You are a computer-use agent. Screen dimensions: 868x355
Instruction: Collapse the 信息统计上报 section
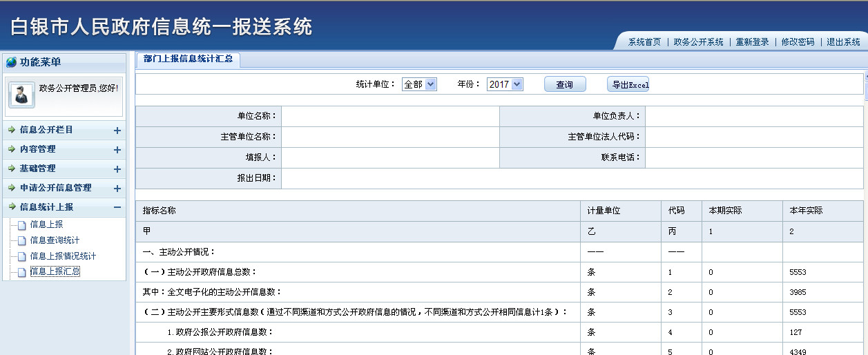117,207
